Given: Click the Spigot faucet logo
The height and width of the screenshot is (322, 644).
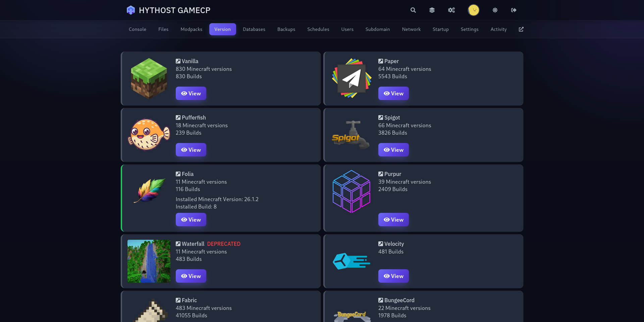Looking at the screenshot, I should pos(351,135).
